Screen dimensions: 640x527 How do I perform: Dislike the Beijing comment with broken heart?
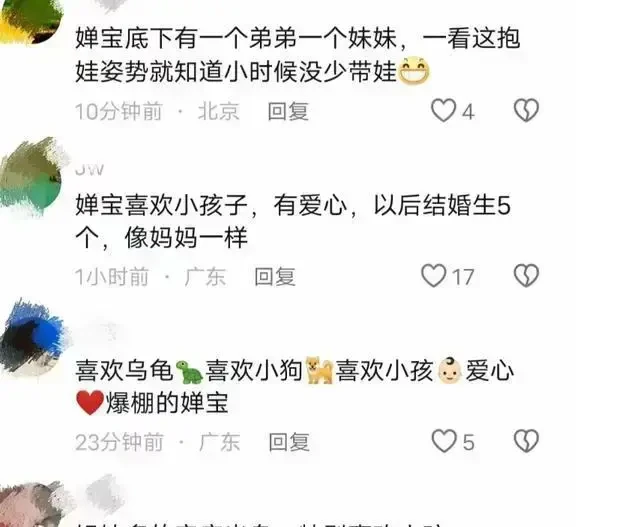click(526, 110)
